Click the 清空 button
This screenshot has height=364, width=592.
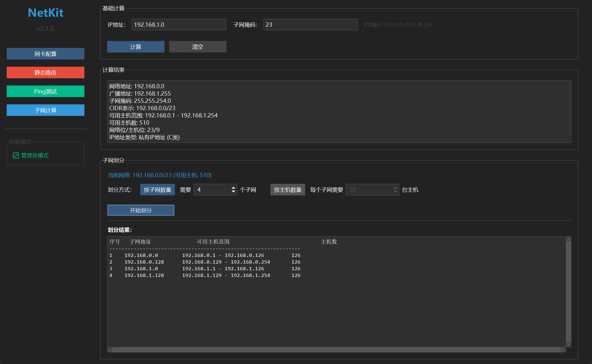[x=198, y=47]
